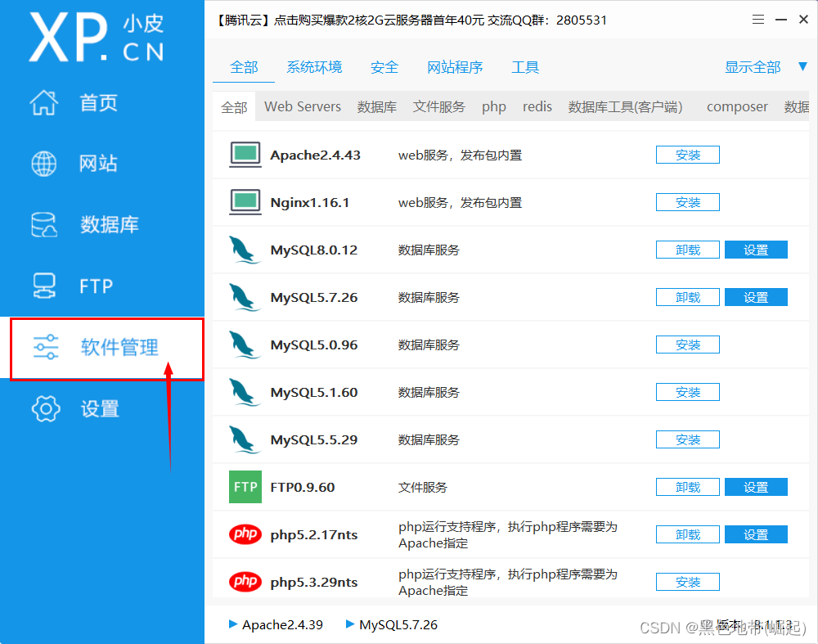The height and width of the screenshot is (644, 818).
Task: Select the redis sub-tab
Action: pyautogui.click(x=537, y=106)
